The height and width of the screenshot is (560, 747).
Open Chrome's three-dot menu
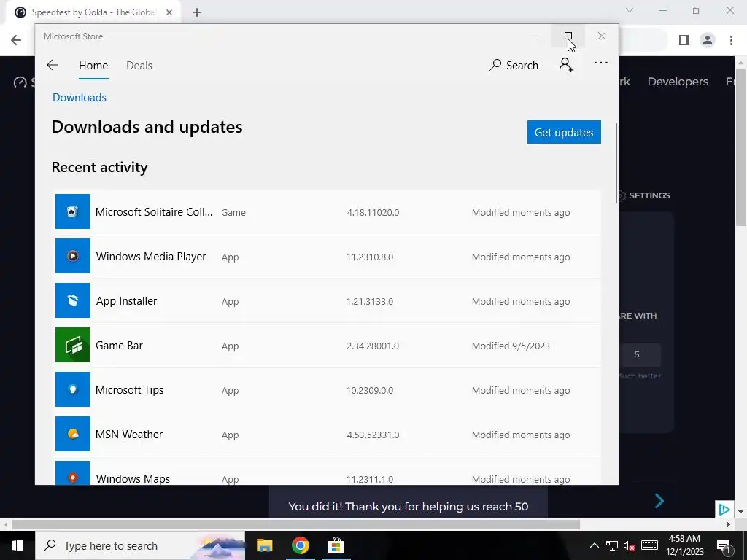(731, 40)
